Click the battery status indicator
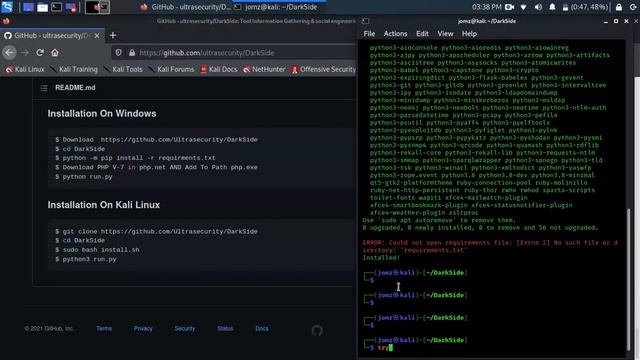 [586, 7]
